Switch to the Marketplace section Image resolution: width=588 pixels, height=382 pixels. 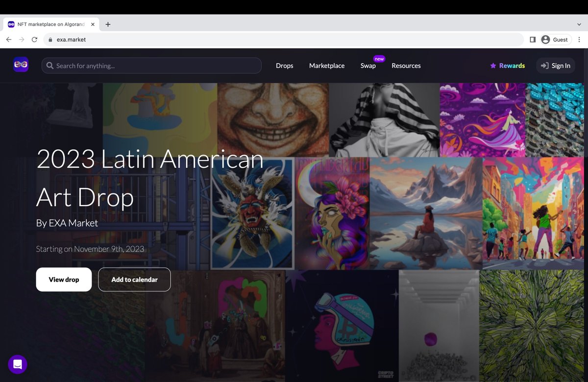point(326,65)
